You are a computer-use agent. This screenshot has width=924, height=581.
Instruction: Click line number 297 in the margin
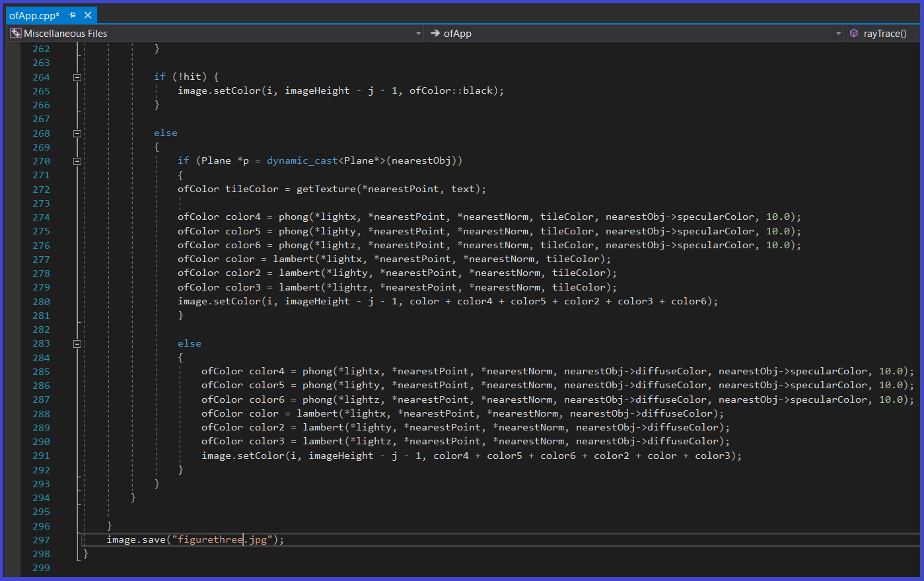point(41,540)
